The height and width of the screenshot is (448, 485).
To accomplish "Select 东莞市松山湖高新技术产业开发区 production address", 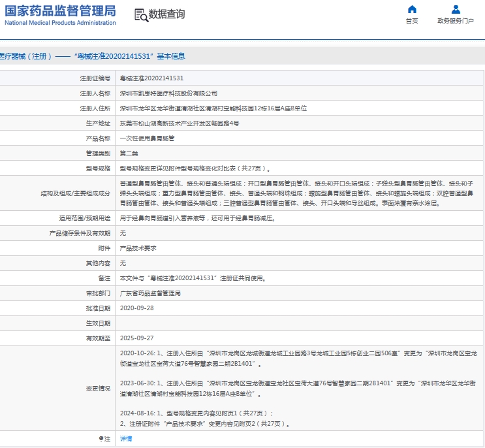I will [180, 123].
